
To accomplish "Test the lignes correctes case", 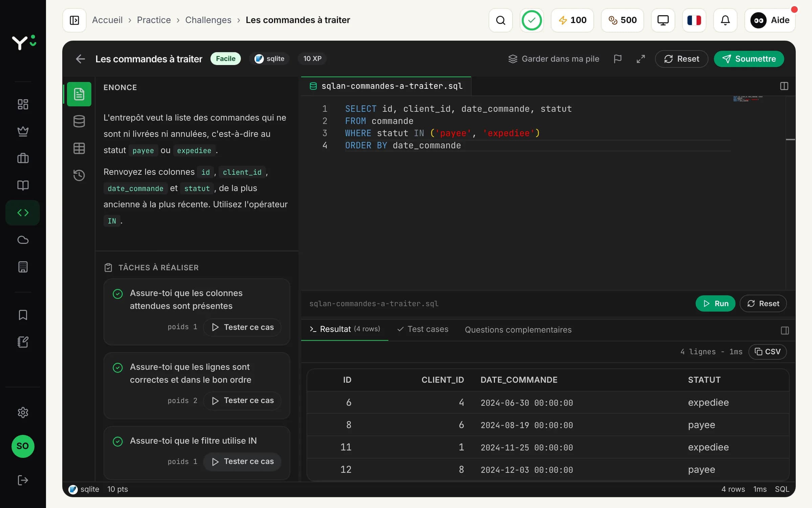I will tap(242, 400).
